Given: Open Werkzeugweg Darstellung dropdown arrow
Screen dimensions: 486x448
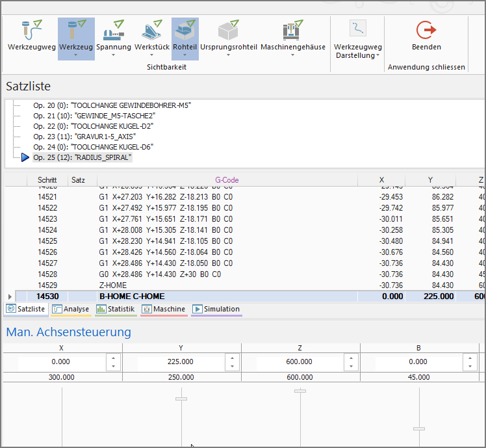Looking at the screenshot, I should pos(378,55).
